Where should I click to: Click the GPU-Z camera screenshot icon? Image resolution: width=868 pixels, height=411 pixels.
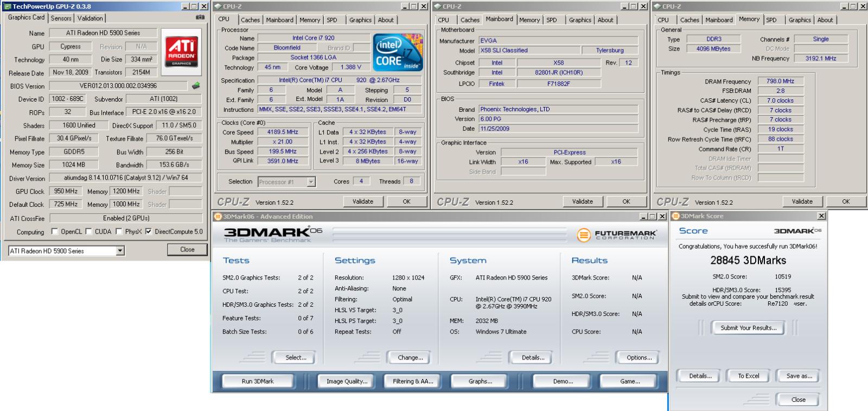click(200, 17)
